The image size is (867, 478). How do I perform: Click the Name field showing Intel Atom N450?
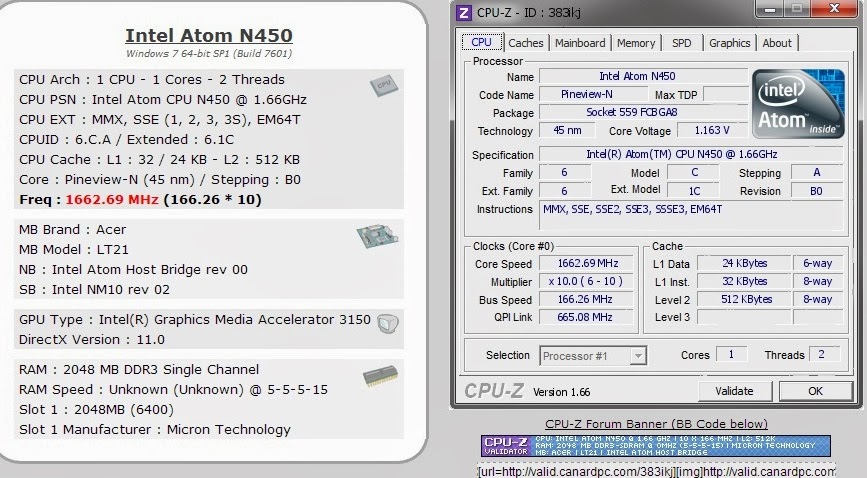(644, 76)
